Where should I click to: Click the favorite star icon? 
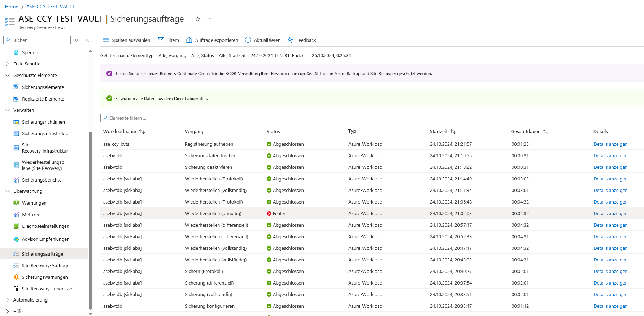tap(198, 19)
